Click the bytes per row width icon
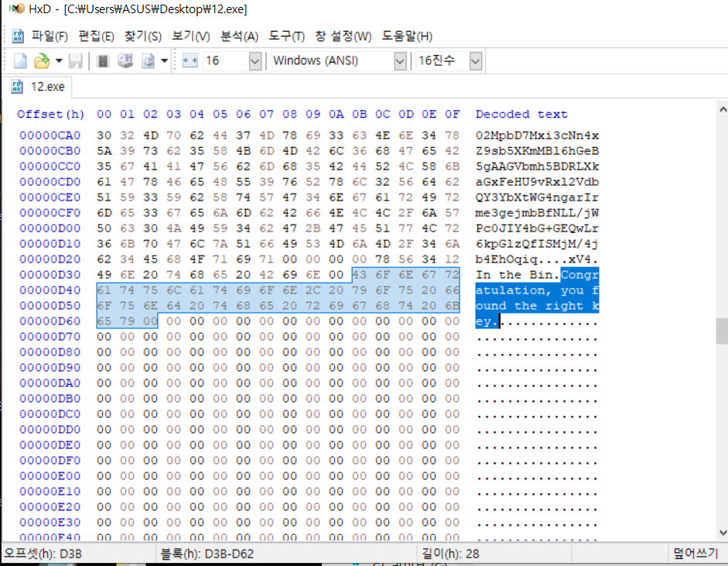The height and width of the screenshot is (566, 728). click(190, 61)
